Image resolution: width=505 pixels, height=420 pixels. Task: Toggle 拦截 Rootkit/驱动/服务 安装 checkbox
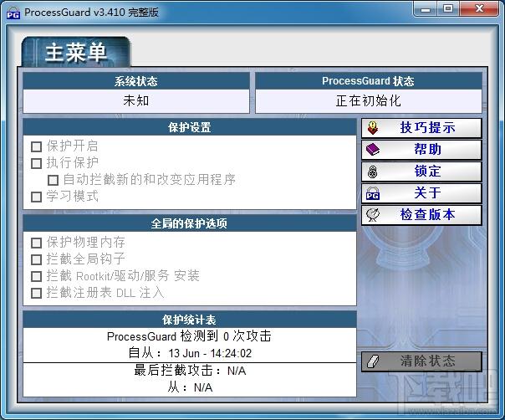pos(37,276)
